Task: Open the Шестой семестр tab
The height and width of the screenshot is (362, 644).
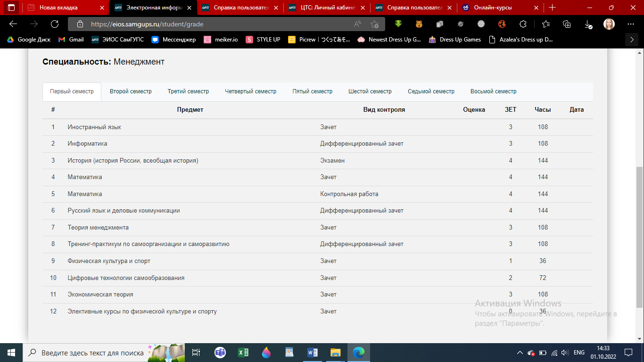Action: coord(370,91)
